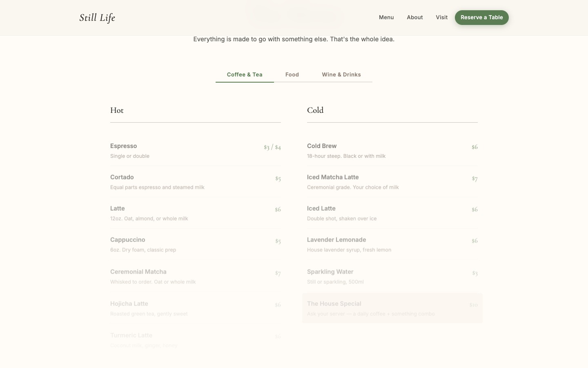Open The House Special card
588x368 pixels.
coord(392,308)
